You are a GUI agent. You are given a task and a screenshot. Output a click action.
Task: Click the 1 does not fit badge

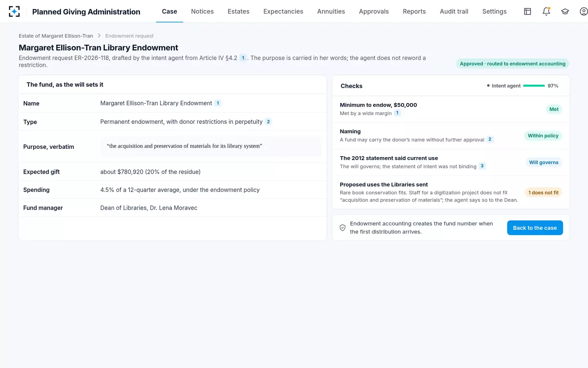(x=543, y=193)
